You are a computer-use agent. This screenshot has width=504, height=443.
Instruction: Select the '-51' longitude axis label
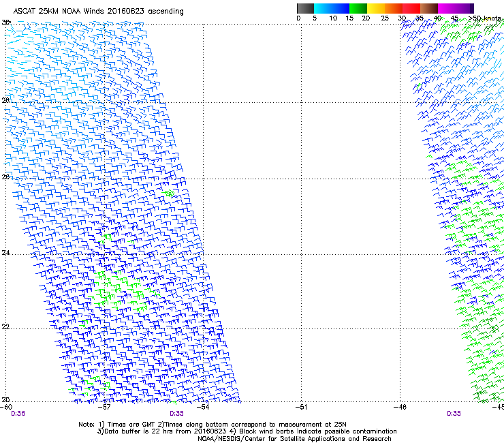click(301, 407)
